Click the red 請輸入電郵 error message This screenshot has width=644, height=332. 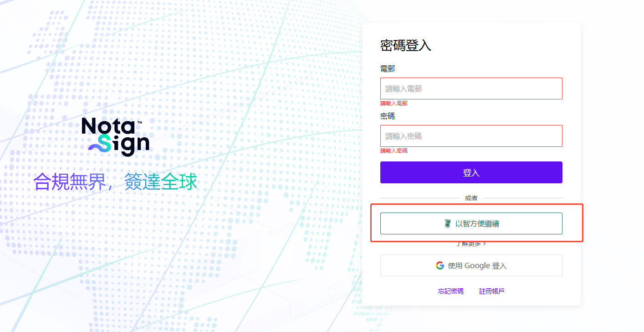coord(394,104)
